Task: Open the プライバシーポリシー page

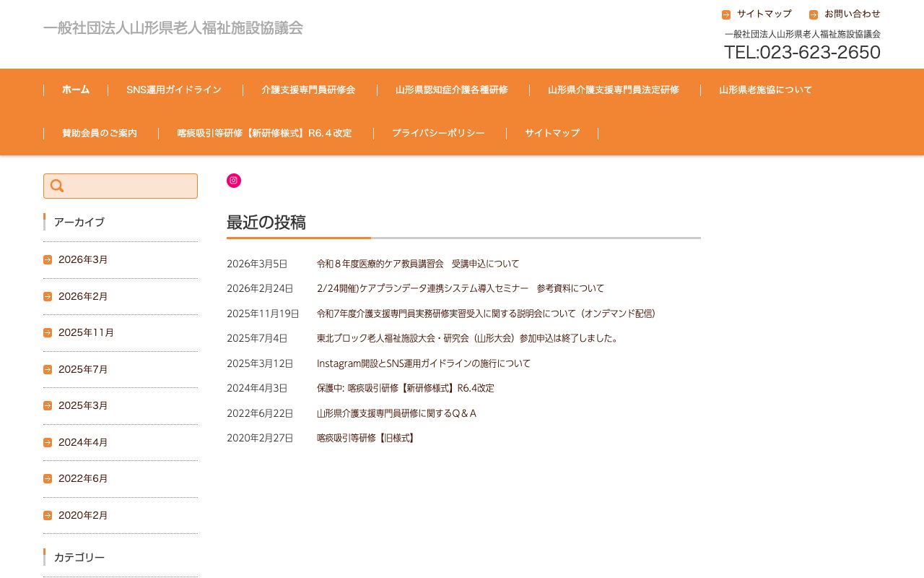Action: point(439,133)
